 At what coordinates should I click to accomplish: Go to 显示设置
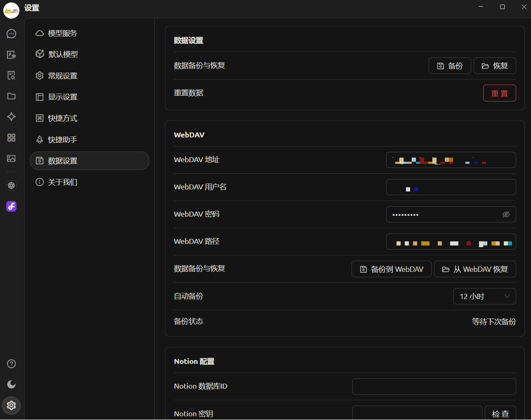pyautogui.click(x=90, y=97)
